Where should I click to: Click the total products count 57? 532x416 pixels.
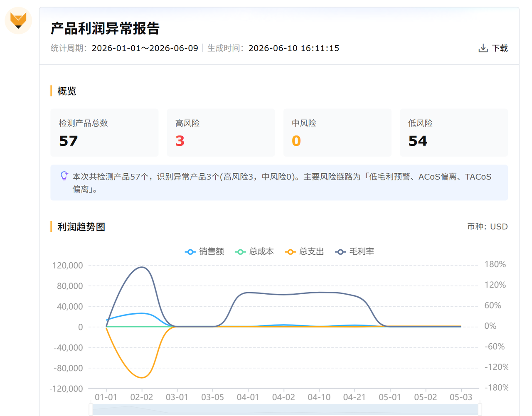coord(69,141)
